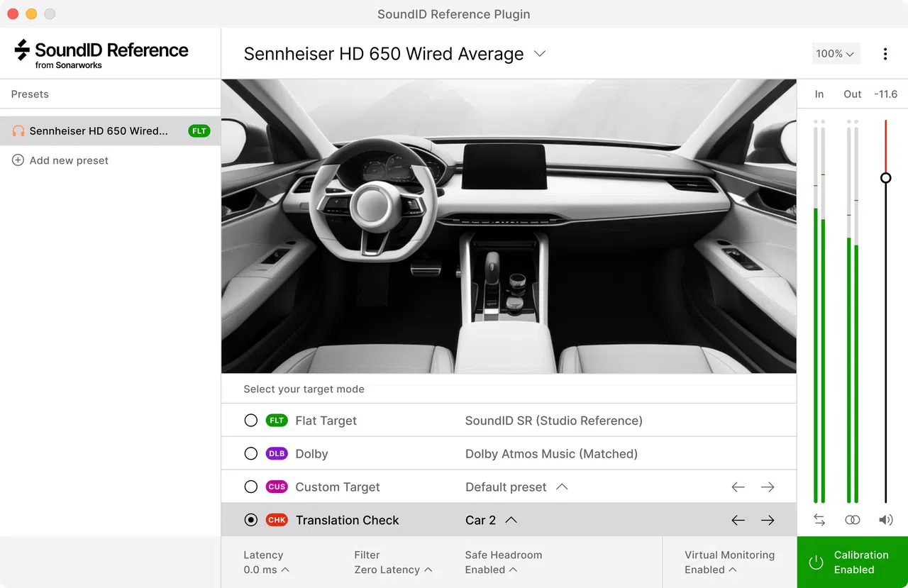The height and width of the screenshot is (588, 908).
Task: Go to previous Custom Target preset arrow
Action: tap(738, 487)
